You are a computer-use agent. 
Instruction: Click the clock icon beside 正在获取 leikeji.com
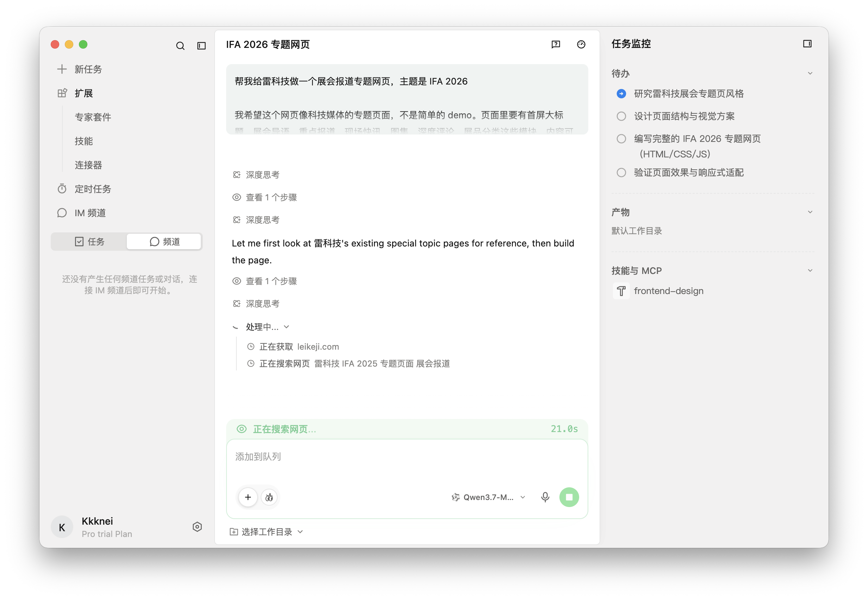click(x=251, y=346)
